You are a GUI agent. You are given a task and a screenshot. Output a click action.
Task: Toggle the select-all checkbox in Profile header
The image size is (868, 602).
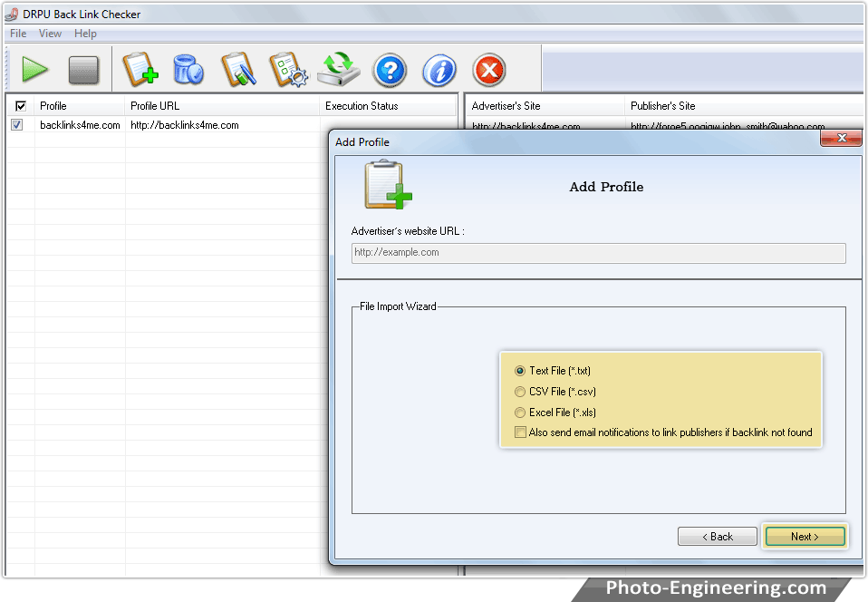[x=21, y=106]
